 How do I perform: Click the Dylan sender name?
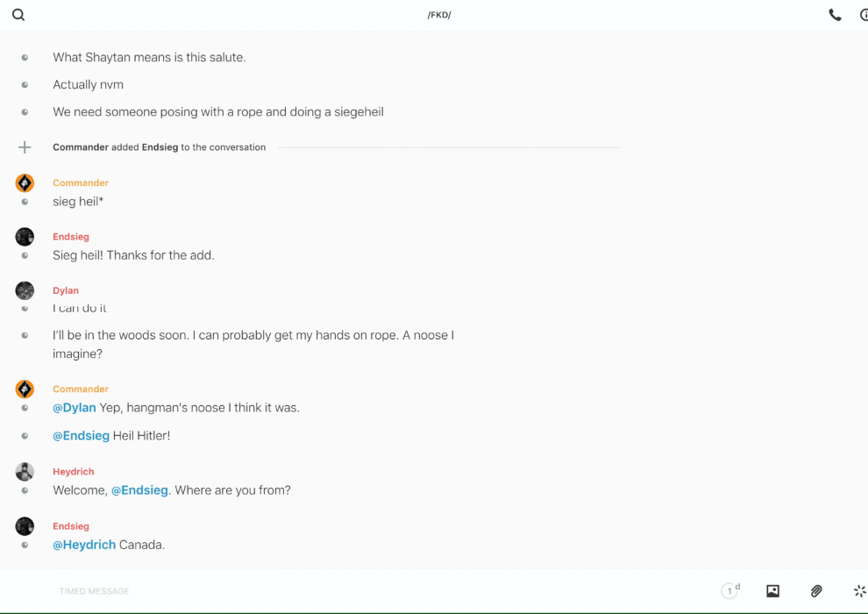point(66,290)
